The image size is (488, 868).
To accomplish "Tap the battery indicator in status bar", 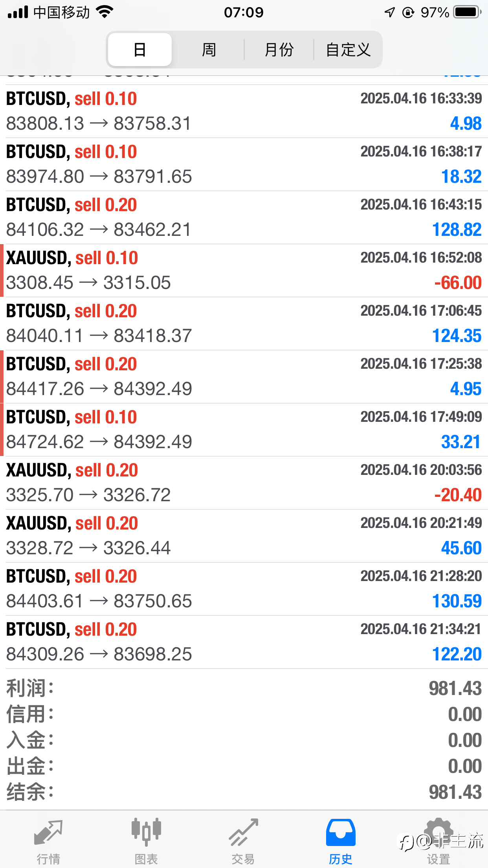I will pos(468,12).
